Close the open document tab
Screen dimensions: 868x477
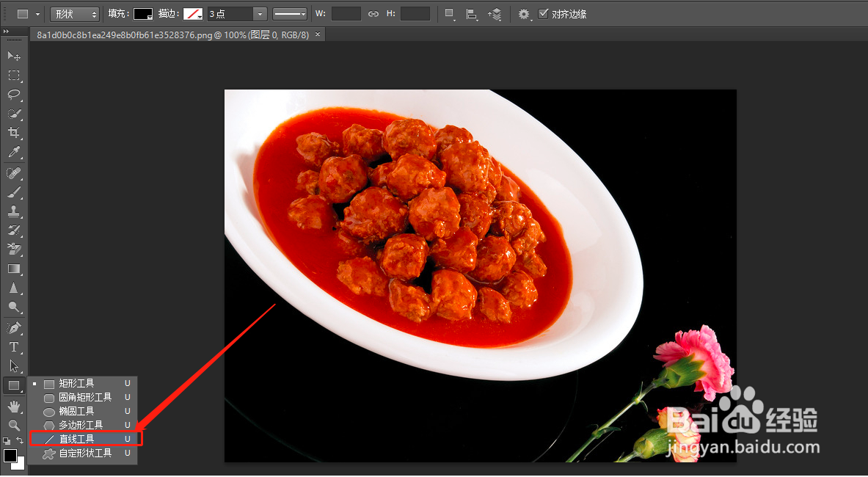pyautogui.click(x=318, y=34)
